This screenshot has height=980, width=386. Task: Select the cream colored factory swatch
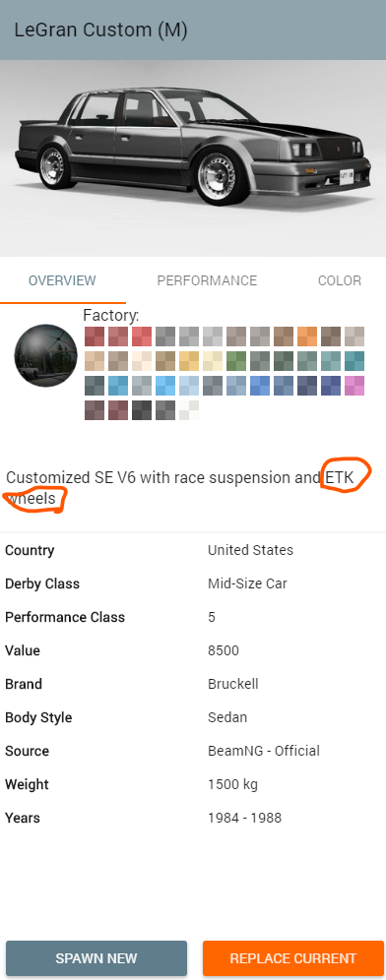(142, 361)
